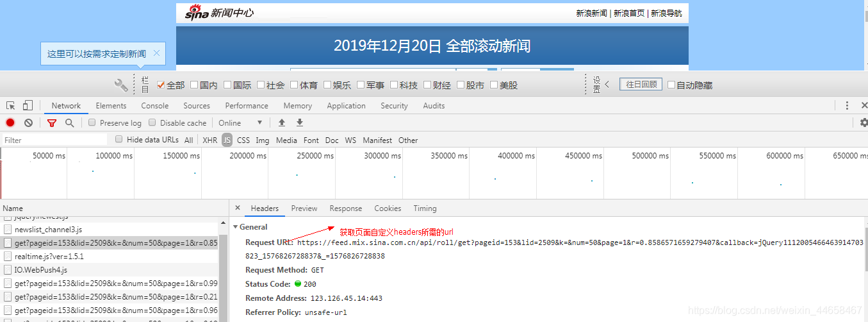Image resolution: width=868 pixels, height=322 pixels.
Task: Select the IO.WebPush4.js request
Action: 110,269
